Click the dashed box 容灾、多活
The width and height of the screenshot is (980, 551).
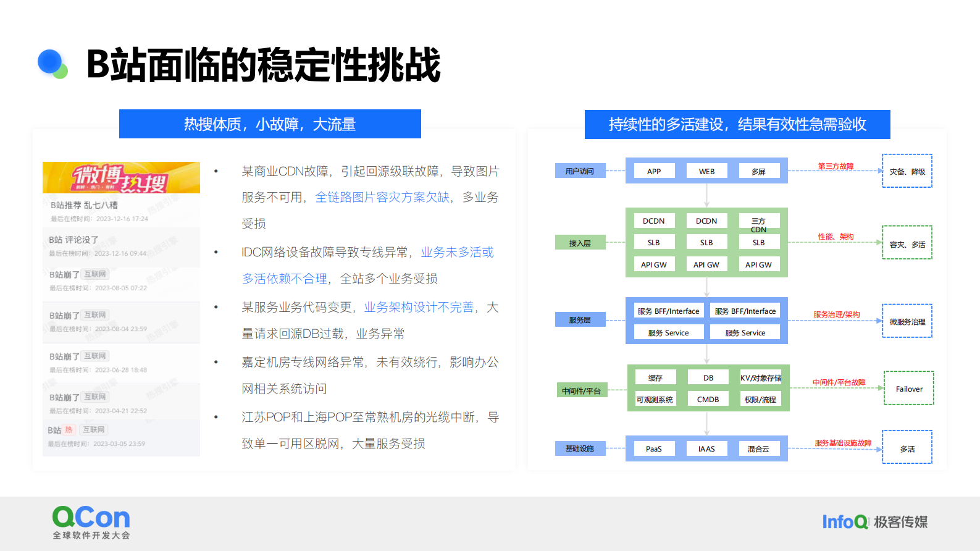(907, 243)
